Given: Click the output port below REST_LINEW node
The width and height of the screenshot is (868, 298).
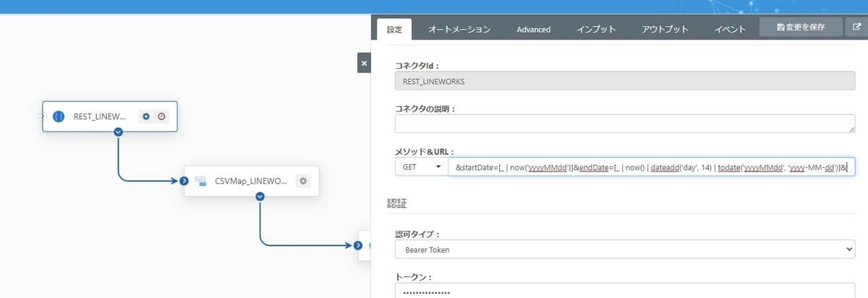Looking at the screenshot, I should click(x=118, y=132).
